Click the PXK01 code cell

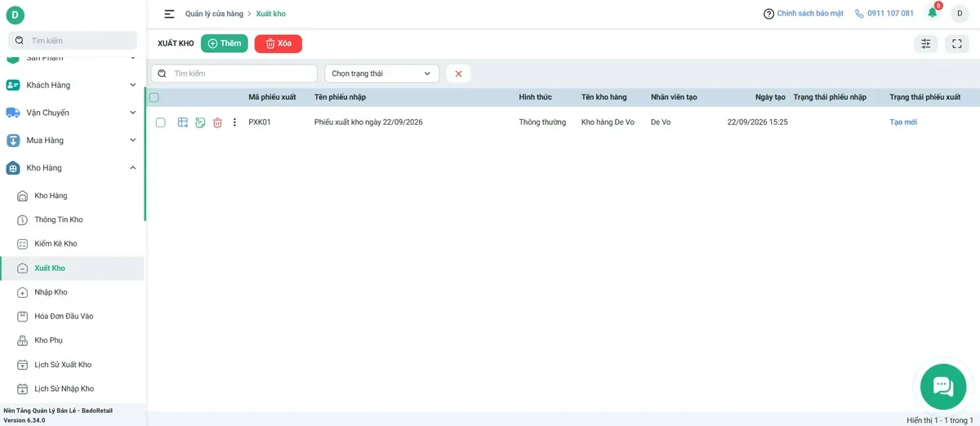click(260, 122)
